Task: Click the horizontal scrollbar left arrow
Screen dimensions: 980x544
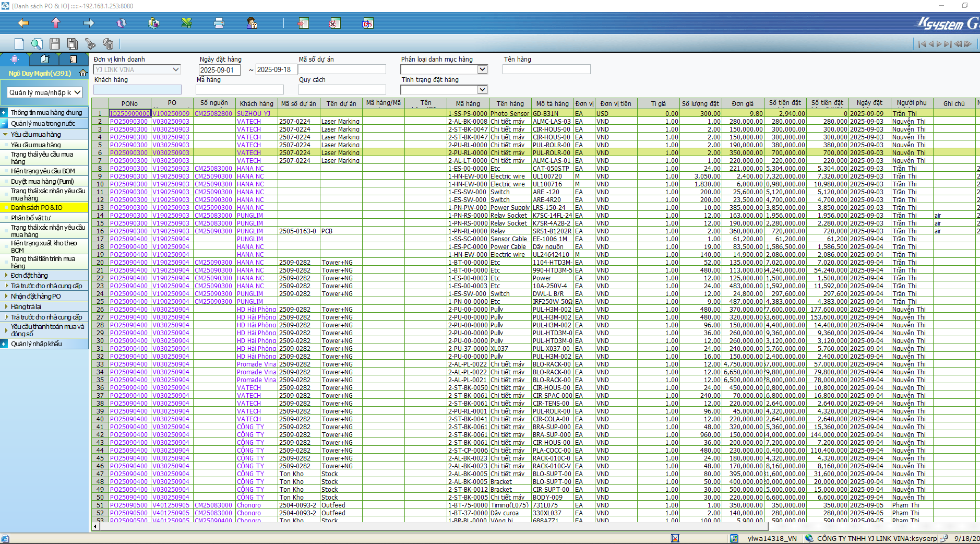Action: pyautogui.click(x=95, y=526)
